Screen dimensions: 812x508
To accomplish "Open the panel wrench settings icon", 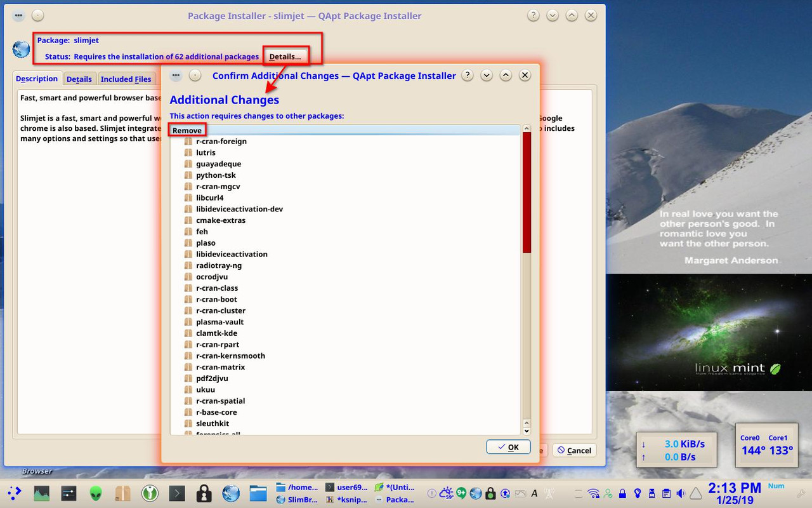I will [801, 493].
